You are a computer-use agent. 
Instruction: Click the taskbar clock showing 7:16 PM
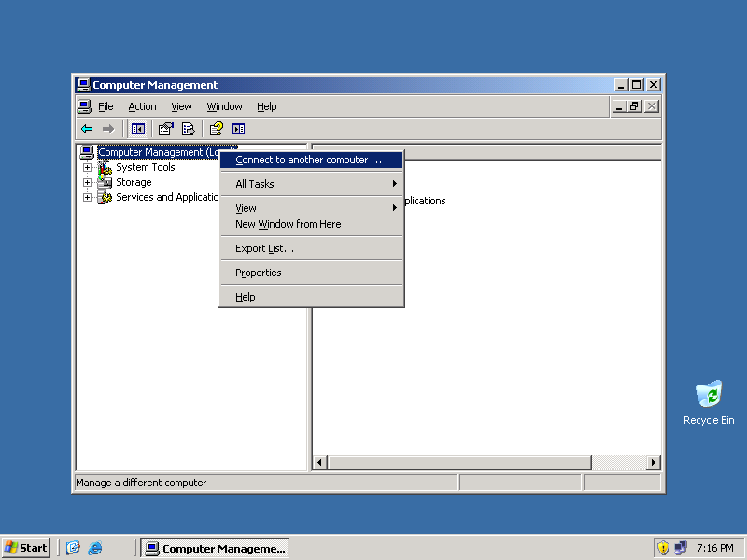coord(715,548)
